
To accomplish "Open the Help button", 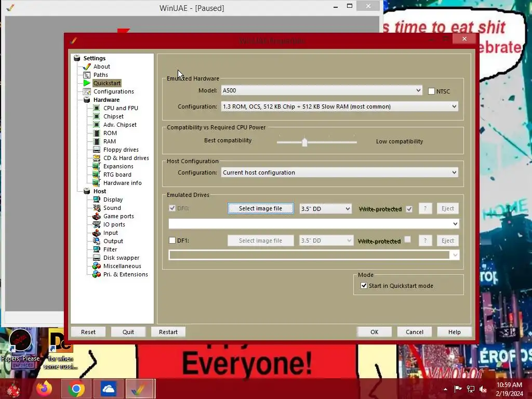I will click(454, 332).
